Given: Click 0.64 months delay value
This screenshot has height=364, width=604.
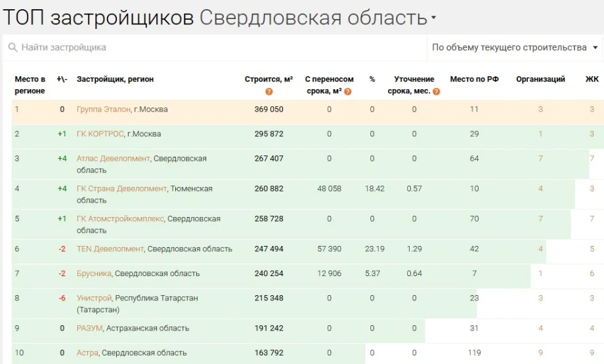Looking at the screenshot, I should click(x=414, y=273).
